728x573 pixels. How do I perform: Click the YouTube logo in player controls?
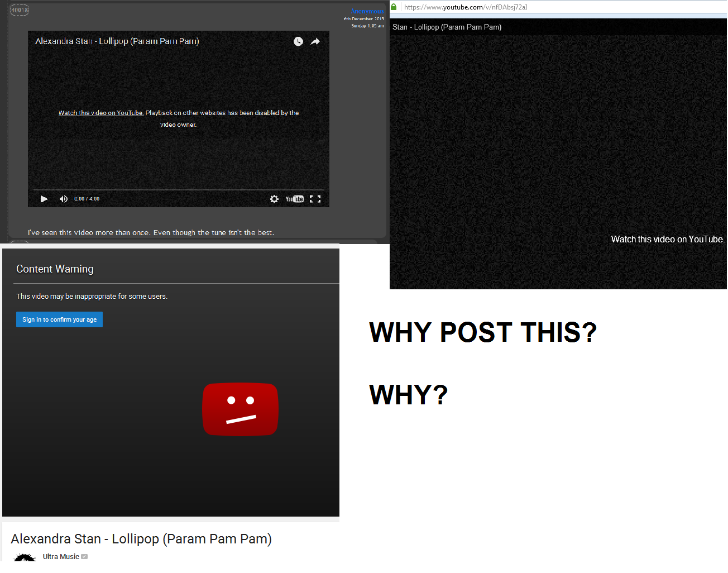click(295, 199)
